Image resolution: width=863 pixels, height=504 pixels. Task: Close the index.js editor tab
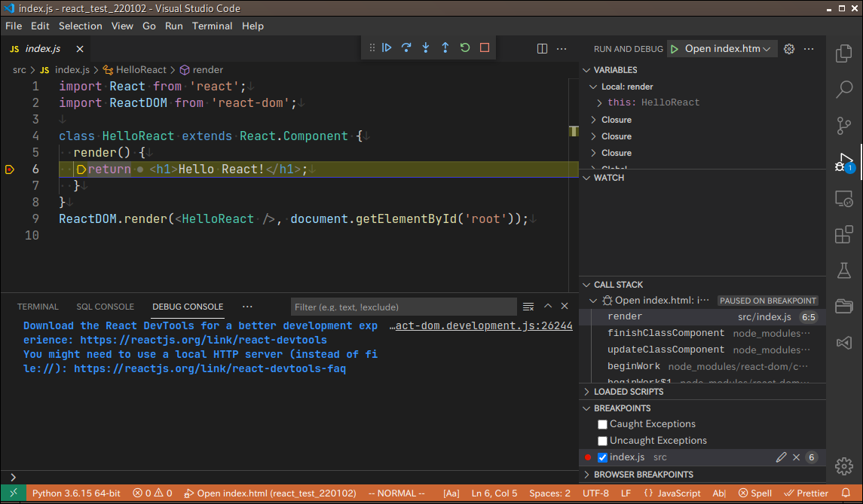click(x=80, y=49)
